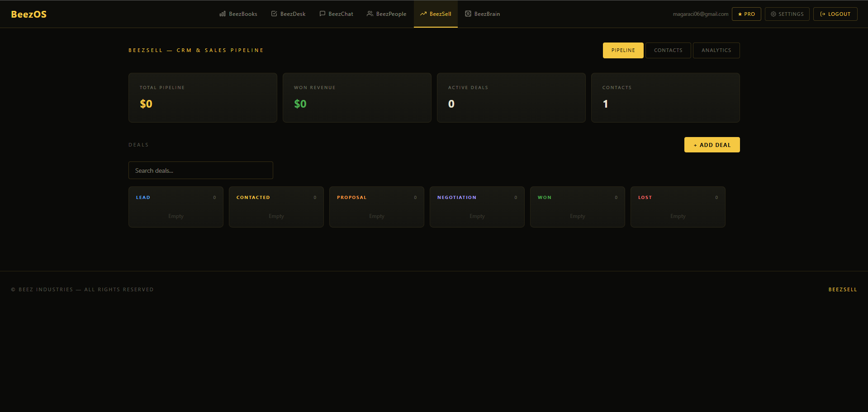The width and height of the screenshot is (868, 412).
Task: Click the Lost column deal count
Action: click(716, 198)
